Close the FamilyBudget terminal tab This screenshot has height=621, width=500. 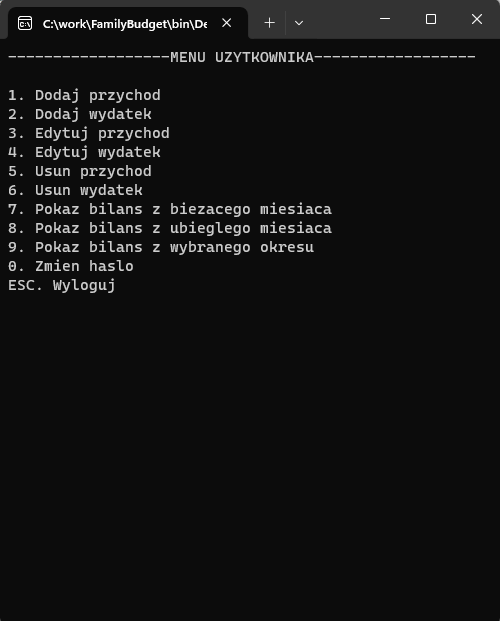point(227,23)
